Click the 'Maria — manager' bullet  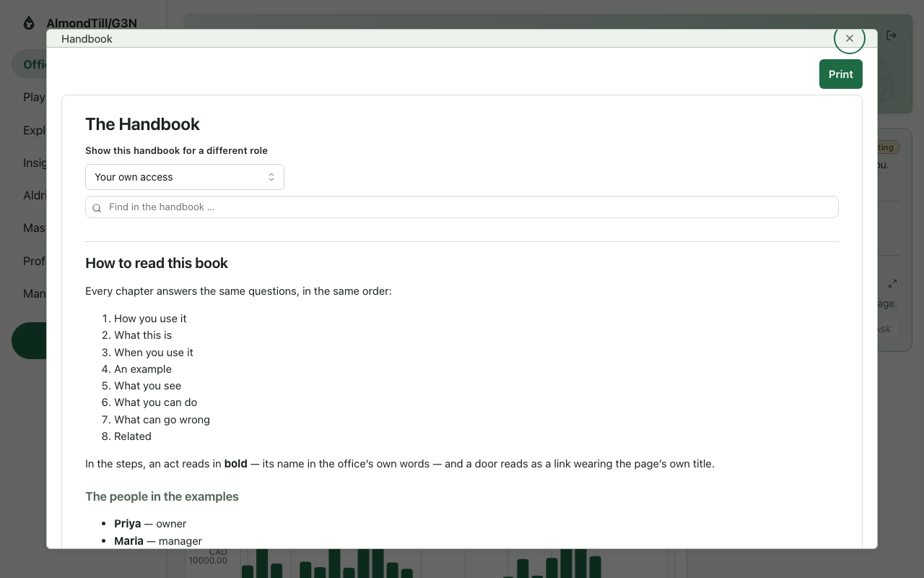pos(158,541)
